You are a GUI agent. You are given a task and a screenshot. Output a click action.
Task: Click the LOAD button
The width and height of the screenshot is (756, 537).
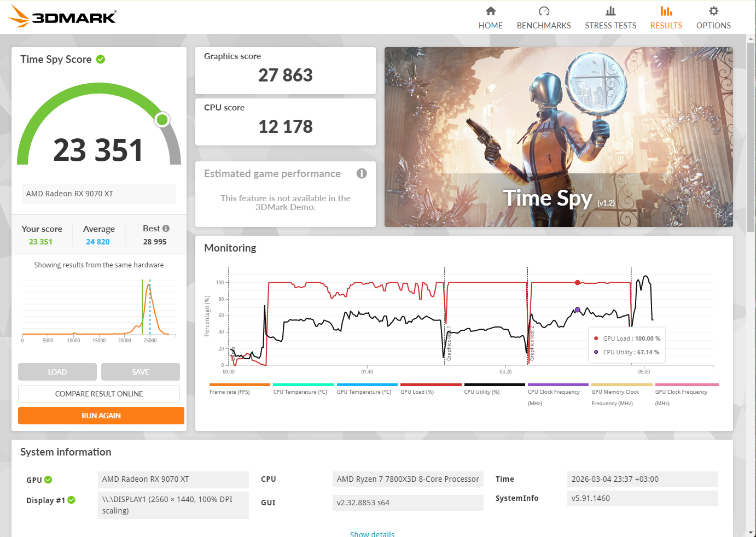pos(57,372)
